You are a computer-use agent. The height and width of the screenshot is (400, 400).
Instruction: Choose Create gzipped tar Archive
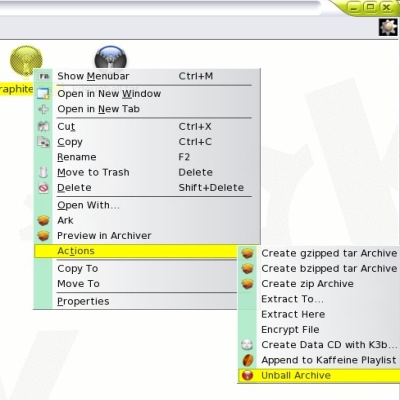click(x=319, y=253)
